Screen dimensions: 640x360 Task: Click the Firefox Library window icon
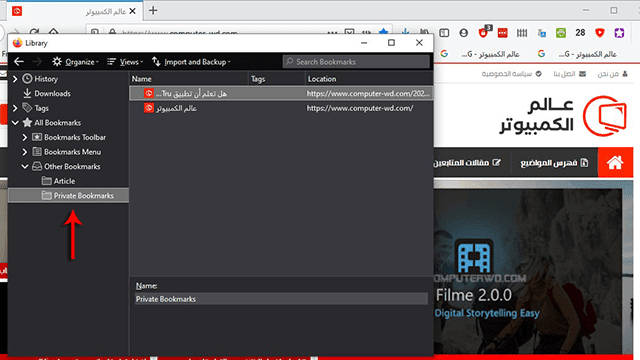pyautogui.click(x=17, y=43)
